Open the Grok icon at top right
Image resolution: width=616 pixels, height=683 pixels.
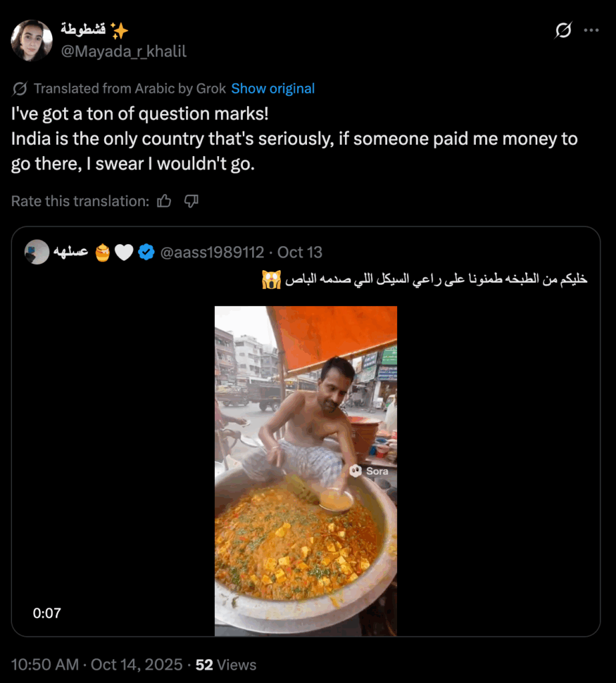pos(563,31)
